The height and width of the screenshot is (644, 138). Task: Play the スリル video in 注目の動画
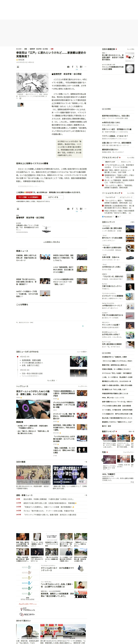point(33,475)
